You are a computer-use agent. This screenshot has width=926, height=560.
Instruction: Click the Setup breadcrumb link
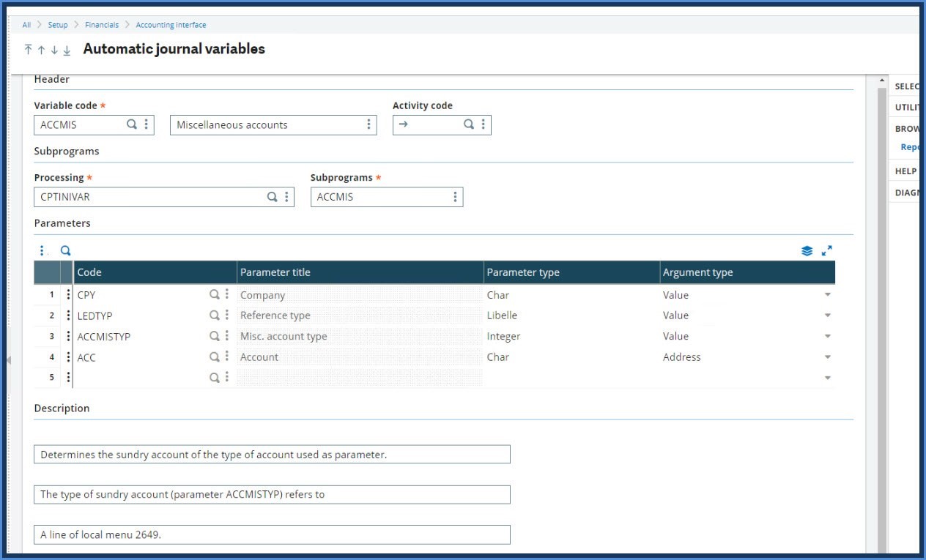(57, 24)
